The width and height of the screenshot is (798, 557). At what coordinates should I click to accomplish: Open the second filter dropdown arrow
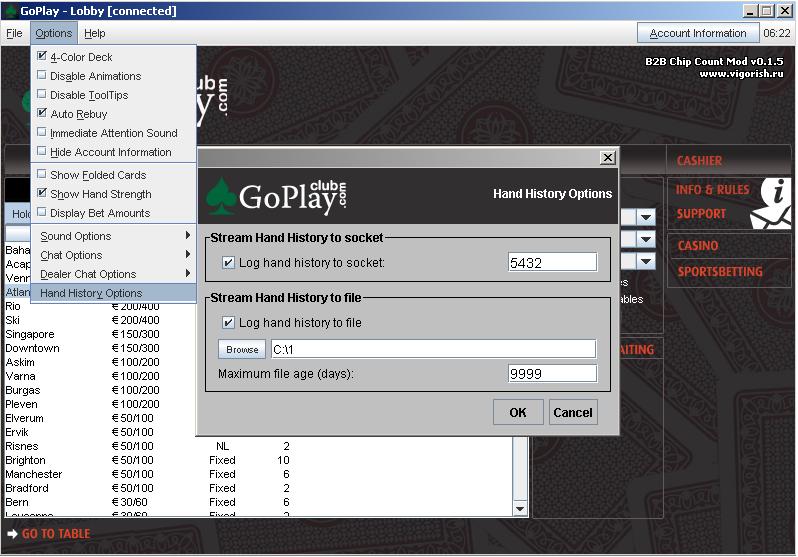[646, 239]
